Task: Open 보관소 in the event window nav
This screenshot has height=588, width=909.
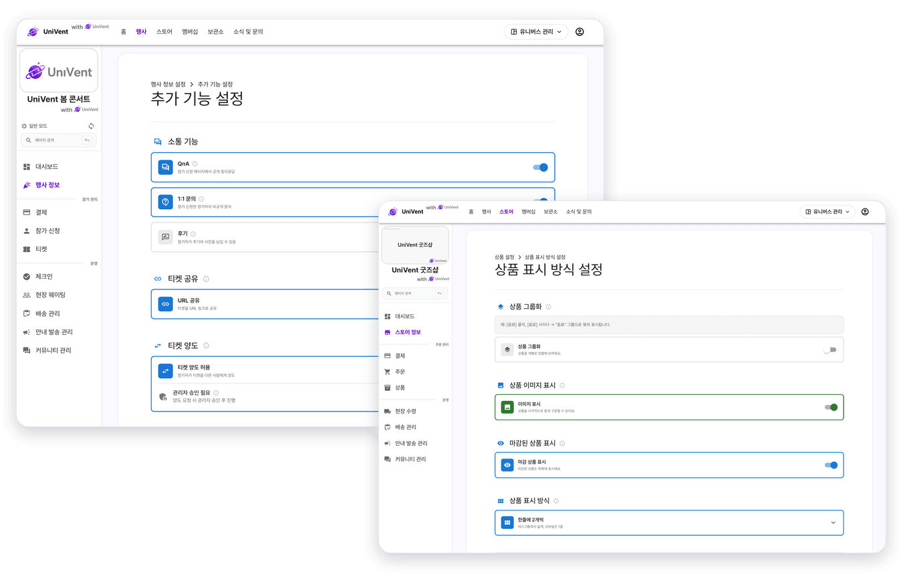Action: click(x=215, y=31)
